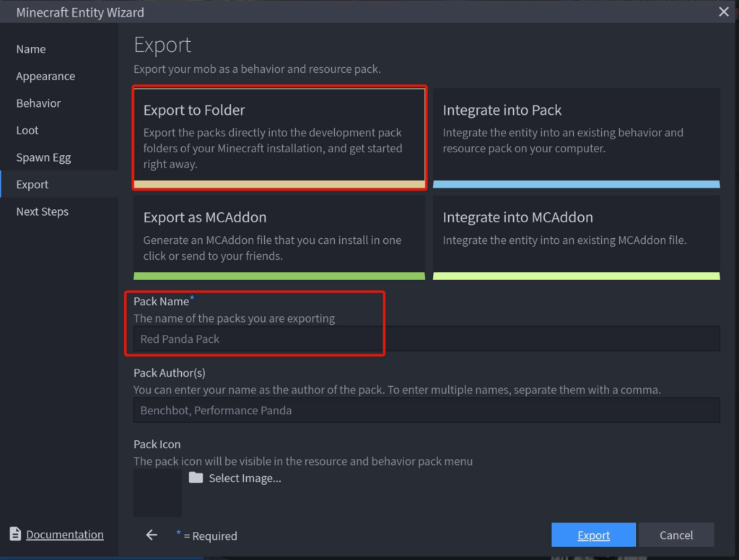Click the back arrow icon
This screenshot has height=560, width=739.
point(152,535)
